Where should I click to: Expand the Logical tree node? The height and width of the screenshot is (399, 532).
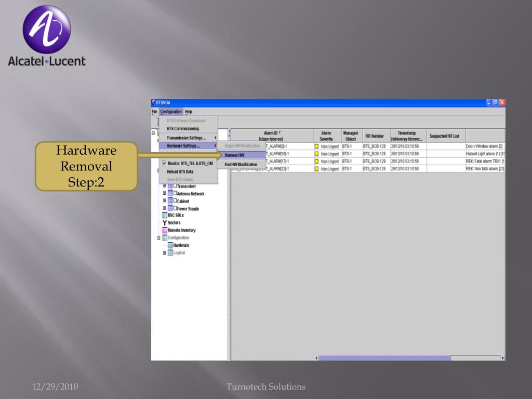pos(164,253)
